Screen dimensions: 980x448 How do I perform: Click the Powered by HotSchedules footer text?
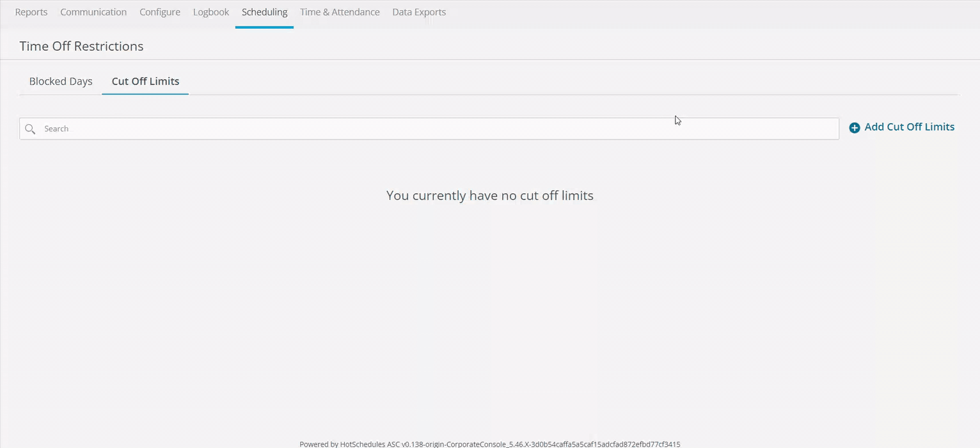click(x=489, y=444)
